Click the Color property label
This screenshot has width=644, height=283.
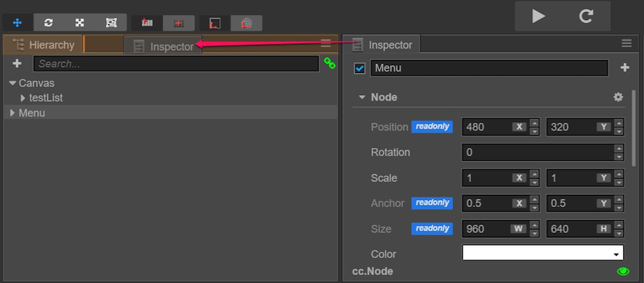tap(384, 254)
